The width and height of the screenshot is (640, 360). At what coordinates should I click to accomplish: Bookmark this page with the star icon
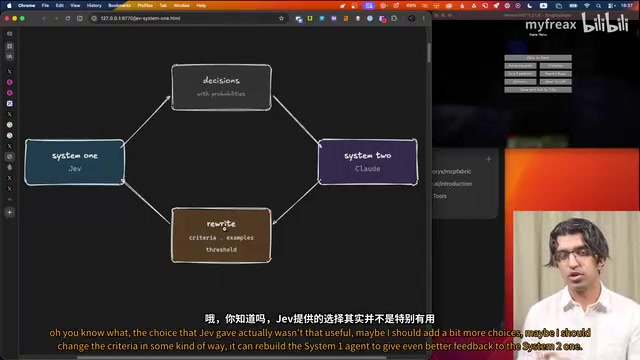281,18
